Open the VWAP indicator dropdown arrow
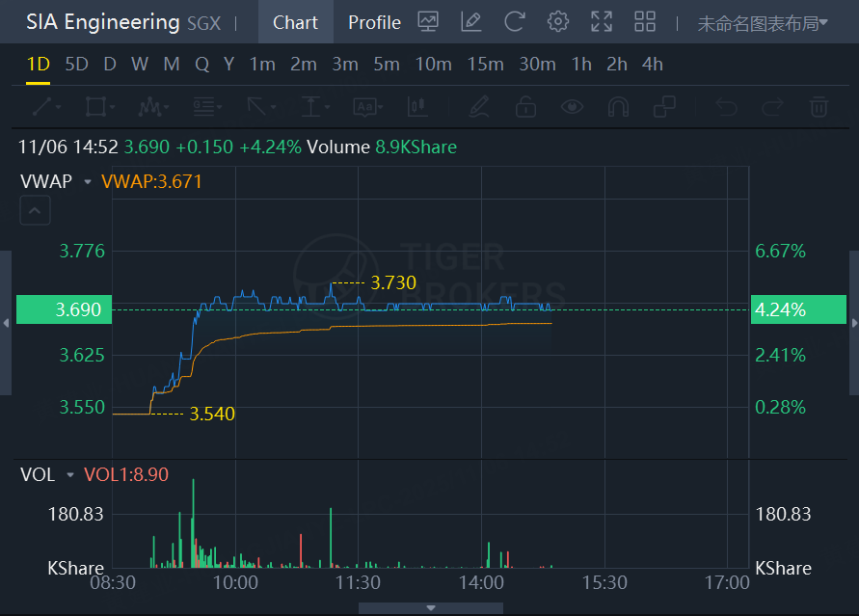Screen dimensions: 859x616 87,182
